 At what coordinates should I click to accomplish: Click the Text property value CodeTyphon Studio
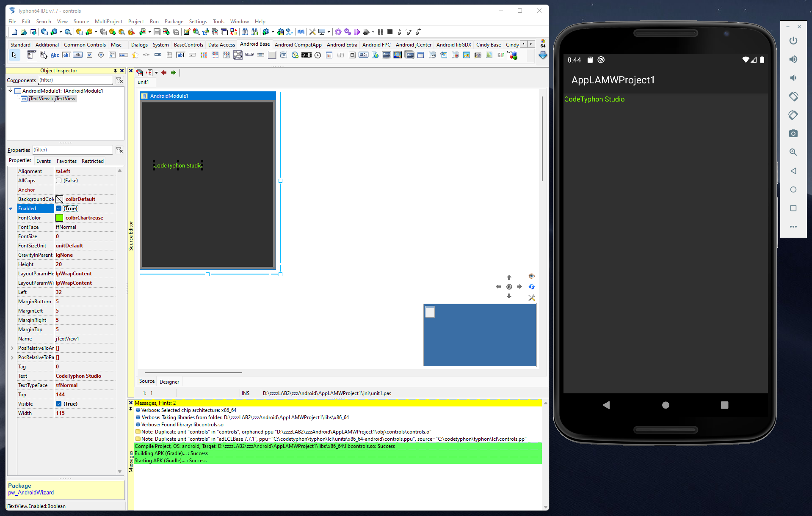click(78, 376)
